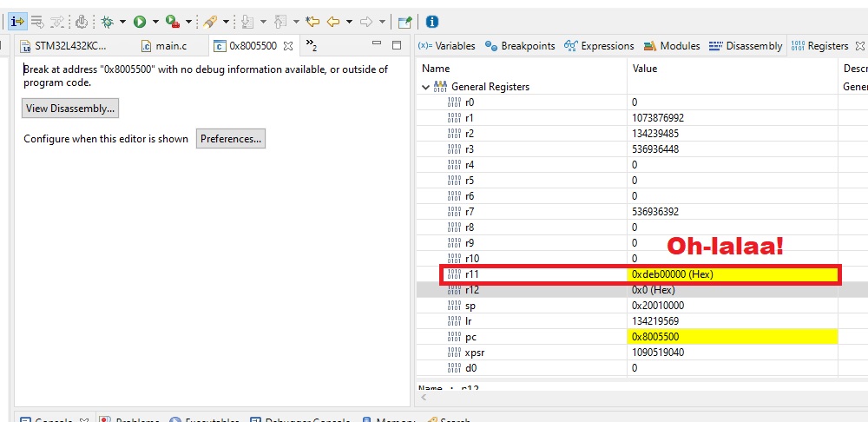Click the grayed hand icon in toolbar
This screenshot has width=868, height=422.
point(82,22)
